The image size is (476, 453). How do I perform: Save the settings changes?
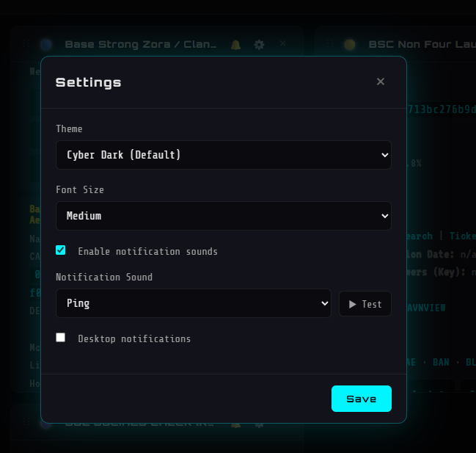click(x=361, y=399)
